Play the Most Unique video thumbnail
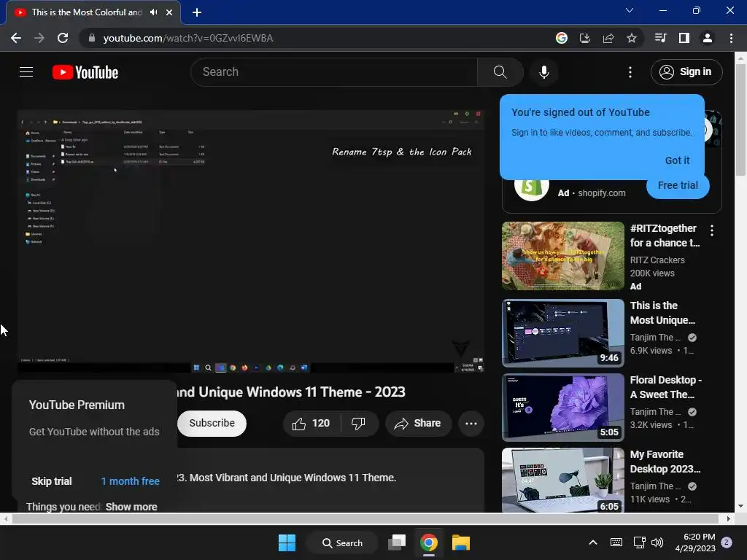747x560 pixels. [x=562, y=332]
